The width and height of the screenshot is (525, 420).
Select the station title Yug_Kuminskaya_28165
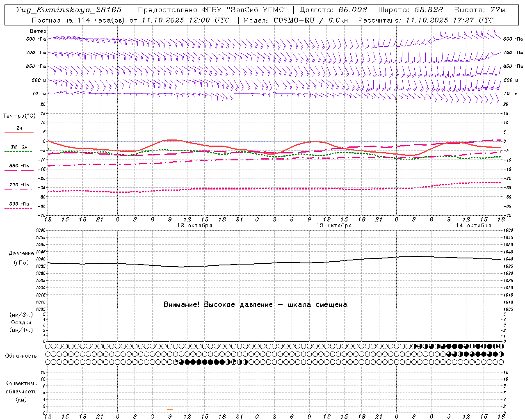click(x=68, y=10)
